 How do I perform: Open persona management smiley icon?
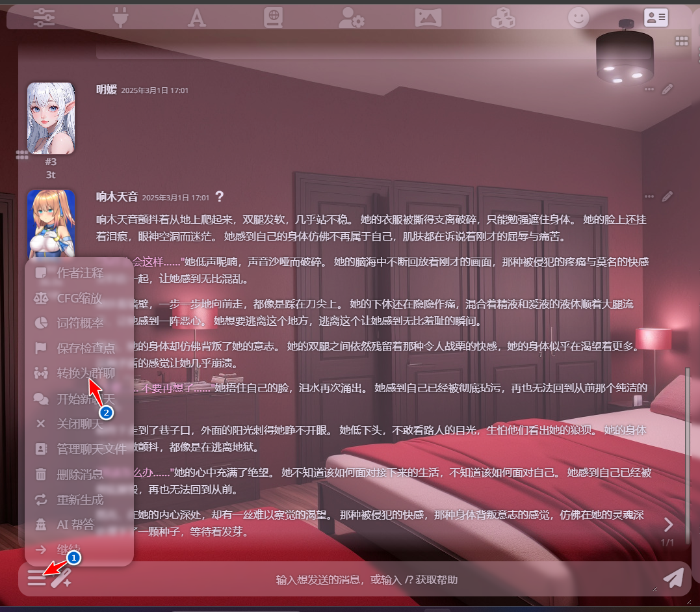tap(578, 17)
